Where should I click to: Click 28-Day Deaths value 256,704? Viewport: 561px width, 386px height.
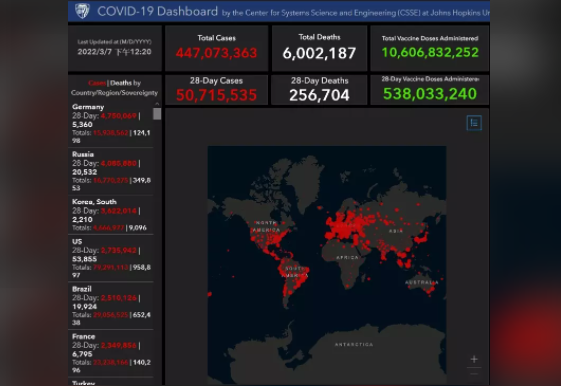pyautogui.click(x=319, y=95)
